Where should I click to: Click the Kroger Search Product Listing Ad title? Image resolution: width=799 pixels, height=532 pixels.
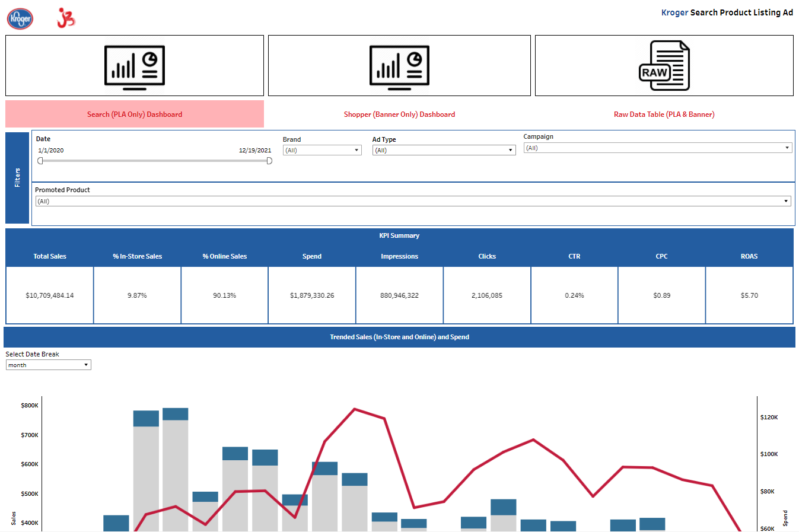coord(727,12)
